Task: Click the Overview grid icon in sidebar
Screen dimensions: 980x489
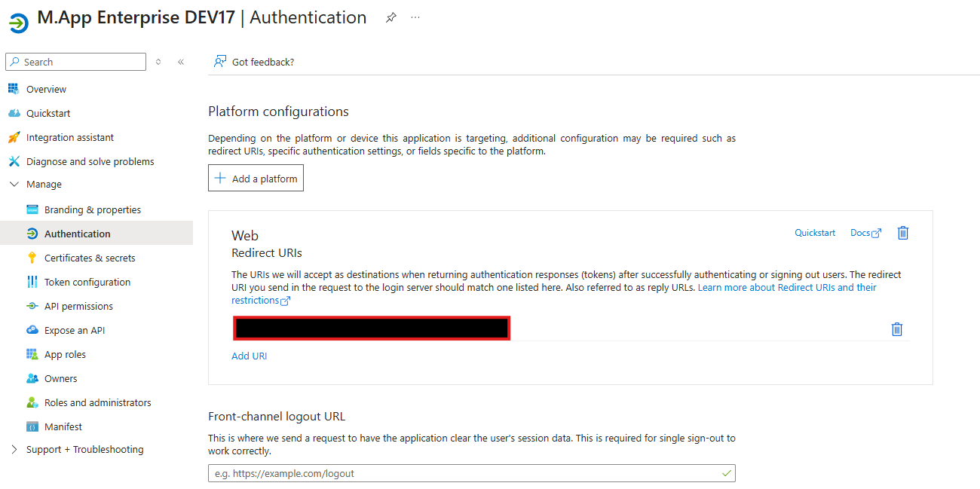Action: tap(13, 89)
